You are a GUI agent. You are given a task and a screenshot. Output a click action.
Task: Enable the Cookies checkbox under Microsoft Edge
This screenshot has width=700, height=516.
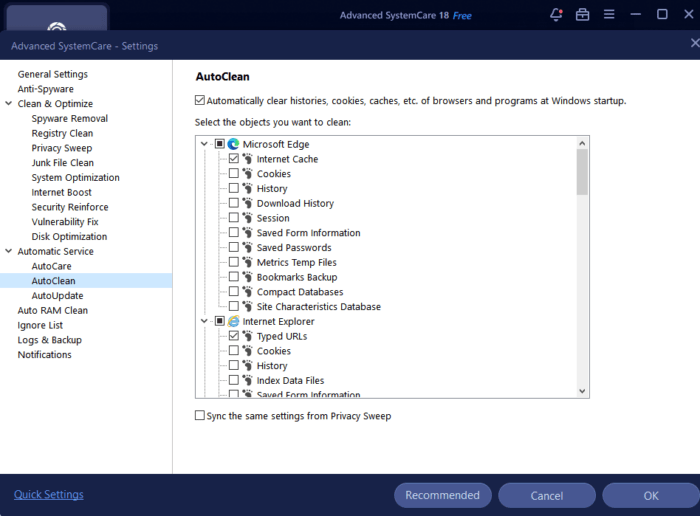(233, 174)
